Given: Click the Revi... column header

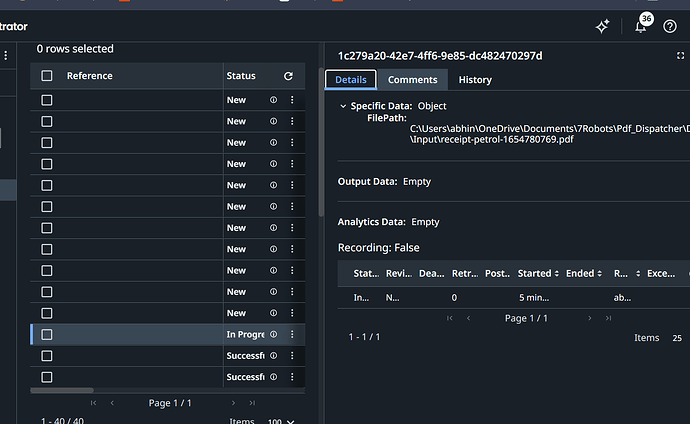Looking at the screenshot, I should tap(399, 274).
